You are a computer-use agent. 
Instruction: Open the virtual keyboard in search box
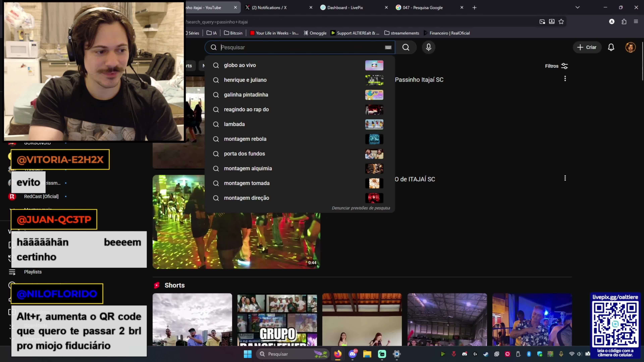click(388, 47)
